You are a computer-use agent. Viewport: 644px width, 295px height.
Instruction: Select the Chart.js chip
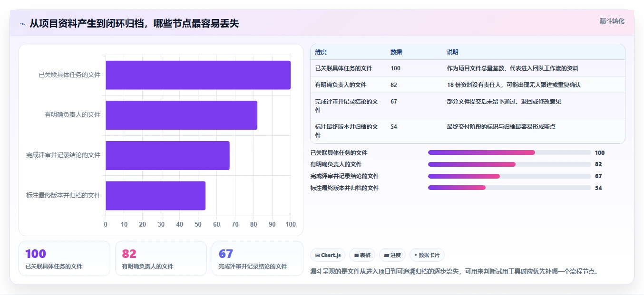[328, 255]
